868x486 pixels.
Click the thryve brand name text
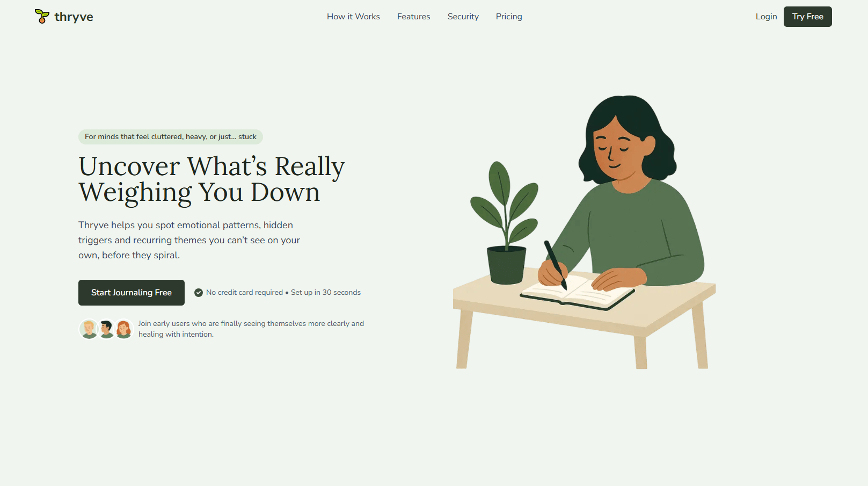(74, 17)
